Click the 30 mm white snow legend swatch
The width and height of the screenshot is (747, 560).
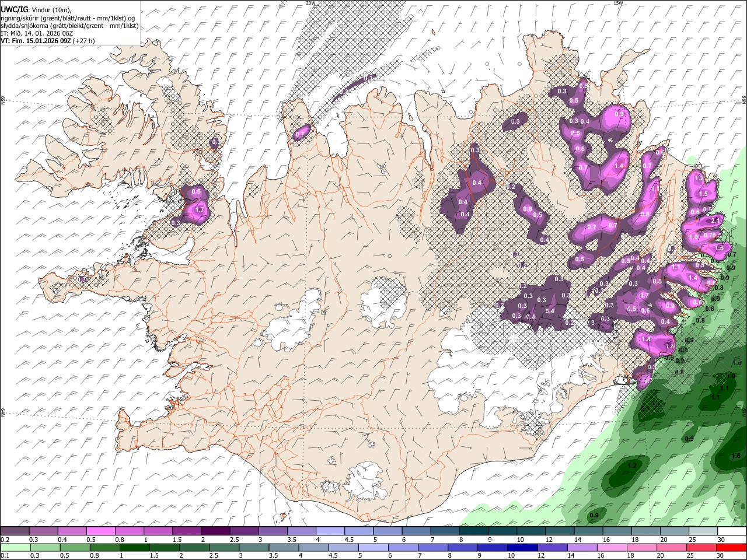pyautogui.click(x=732, y=531)
